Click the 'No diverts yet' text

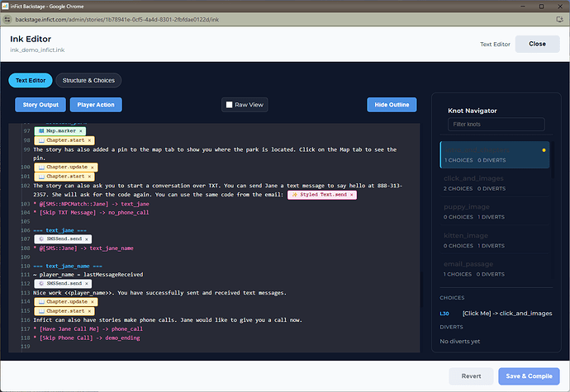click(x=460, y=342)
